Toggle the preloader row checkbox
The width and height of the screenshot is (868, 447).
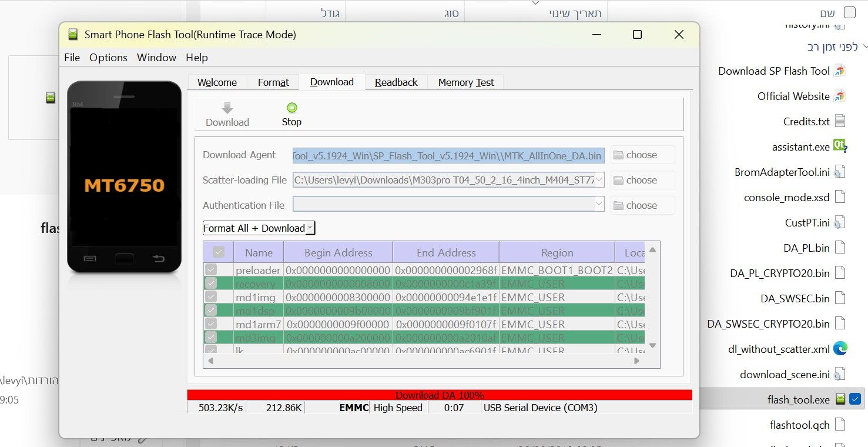point(211,270)
